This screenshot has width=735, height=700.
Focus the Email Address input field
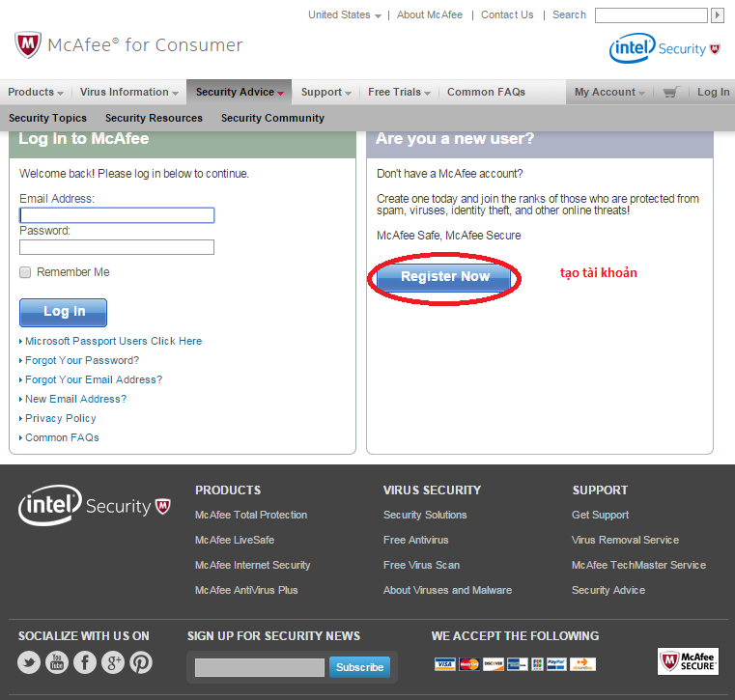coord(117,215)
